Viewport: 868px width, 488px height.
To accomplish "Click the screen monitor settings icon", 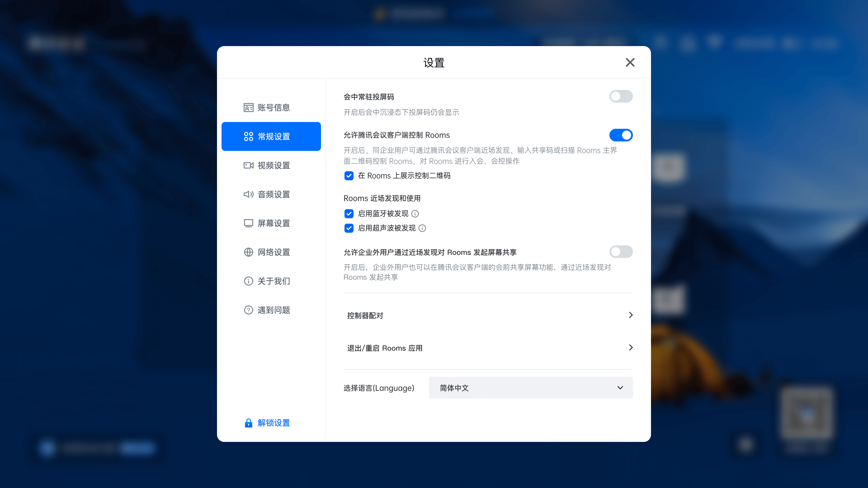I will tap(248, 223).
